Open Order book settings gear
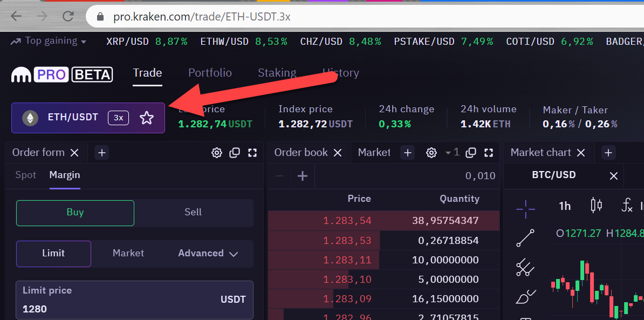 [x=431, y=153]
